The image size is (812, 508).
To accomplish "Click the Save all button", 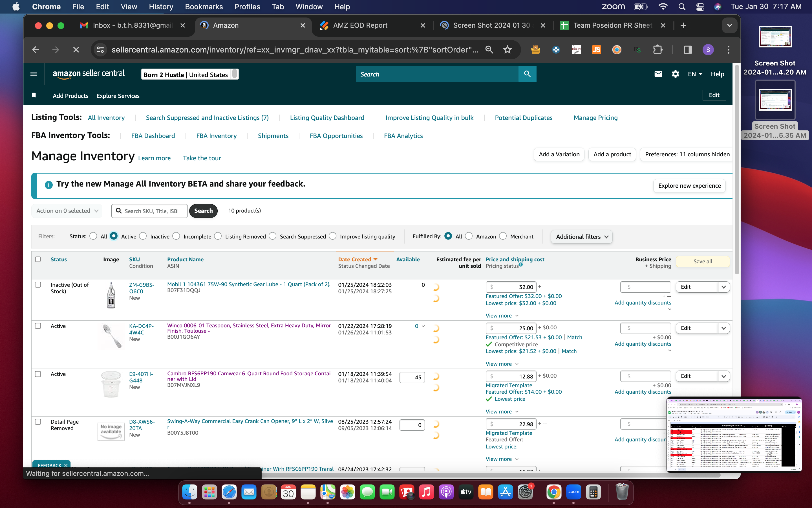I will [703, 261].
